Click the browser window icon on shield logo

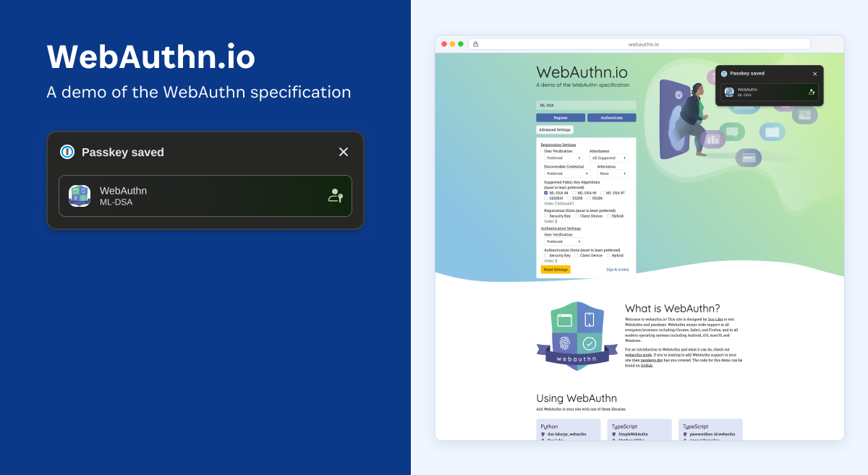(x=564, y=320)
